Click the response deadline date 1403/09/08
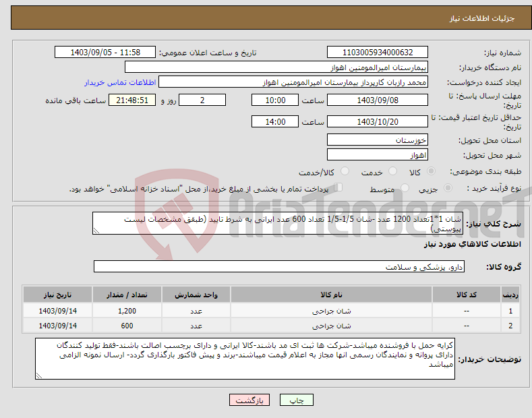This screenshot has width=532, height=418. [378, 100]
